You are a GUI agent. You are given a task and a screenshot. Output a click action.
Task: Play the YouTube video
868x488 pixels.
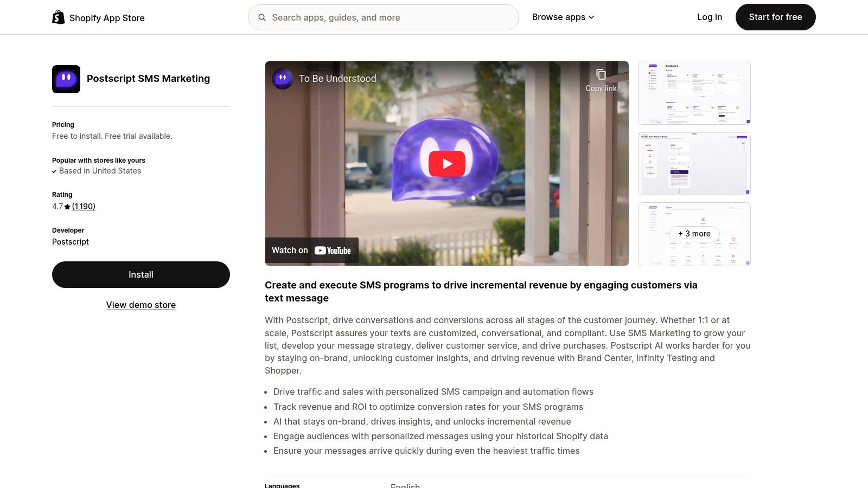pyautogui.click(x=447, y=163)
